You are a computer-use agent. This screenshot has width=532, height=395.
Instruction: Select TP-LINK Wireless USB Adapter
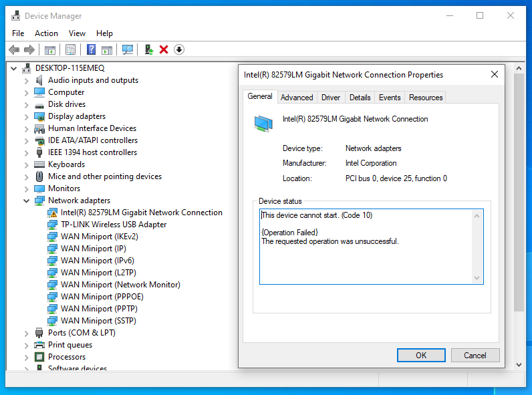click(114, 225)
